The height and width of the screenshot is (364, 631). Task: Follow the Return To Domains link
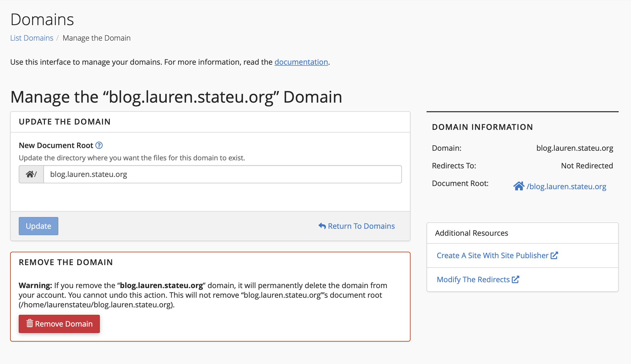click(x=357, y=226)
